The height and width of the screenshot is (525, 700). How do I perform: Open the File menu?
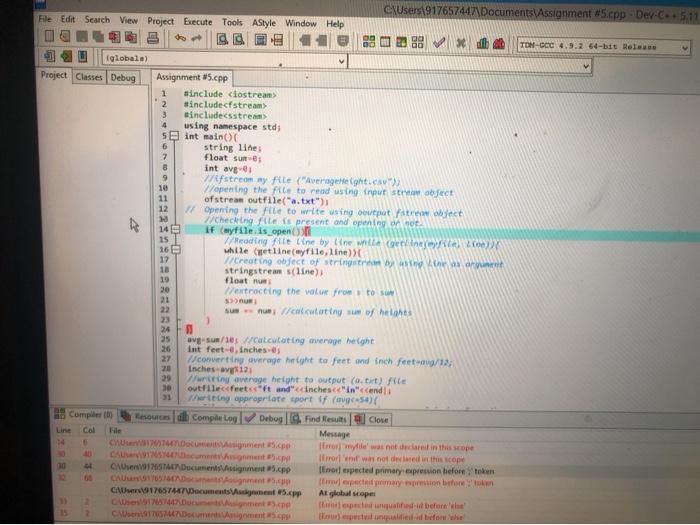click(x=45, y=19)
